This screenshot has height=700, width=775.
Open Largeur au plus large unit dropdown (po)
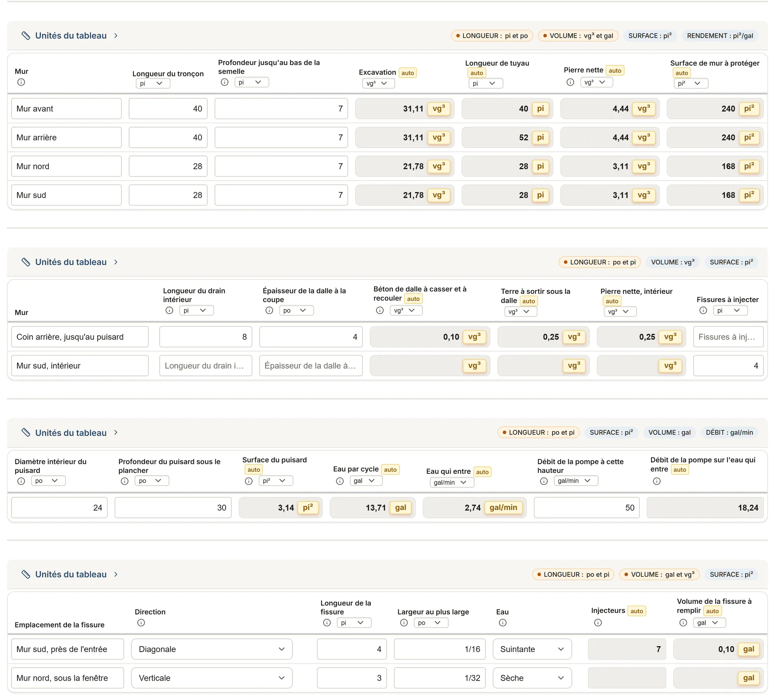pos(431,622)
